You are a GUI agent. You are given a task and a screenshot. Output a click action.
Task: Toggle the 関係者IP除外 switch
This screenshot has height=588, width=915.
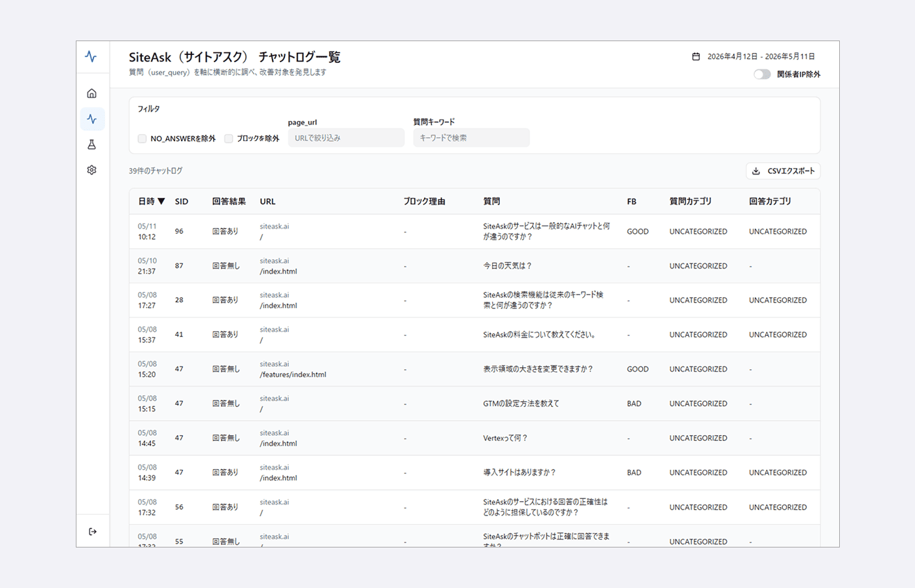tap(762, 74)
